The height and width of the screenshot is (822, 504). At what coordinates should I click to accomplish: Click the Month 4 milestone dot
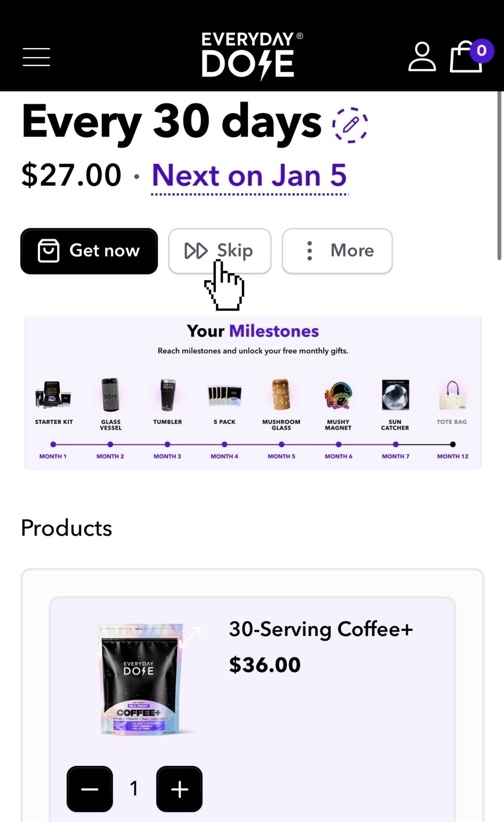[x=224, y=444]
